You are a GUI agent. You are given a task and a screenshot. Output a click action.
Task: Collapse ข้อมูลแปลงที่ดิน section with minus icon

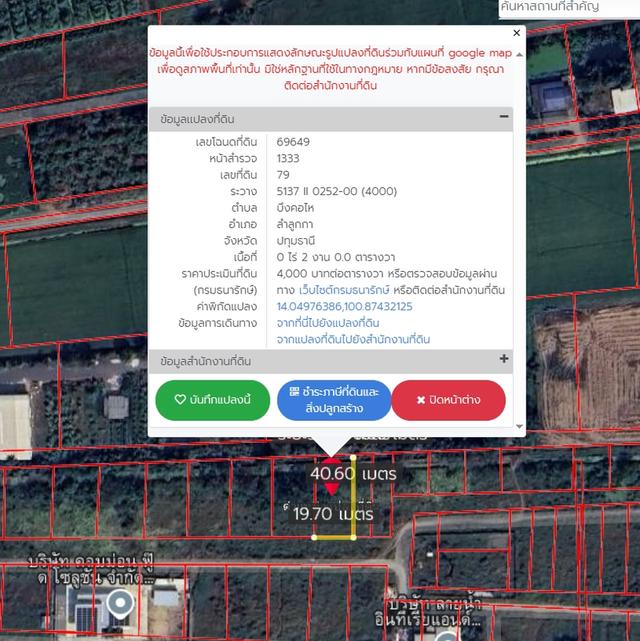[x=503, y=118]
